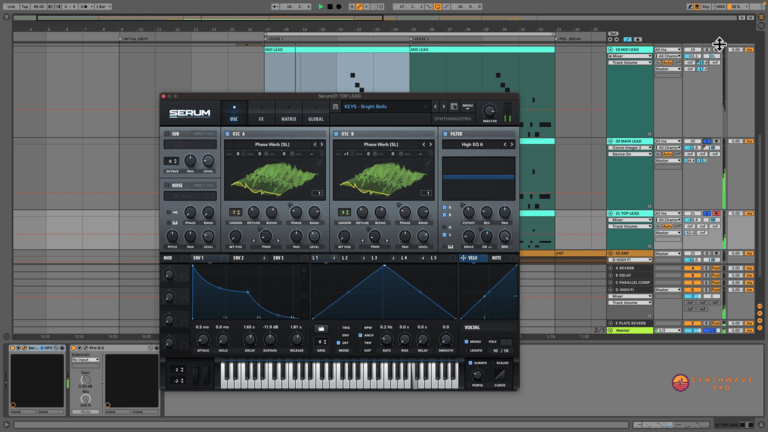Previous wavetable arrow for OSC B
The image size is (768, 432).
(x=424, y=144)
